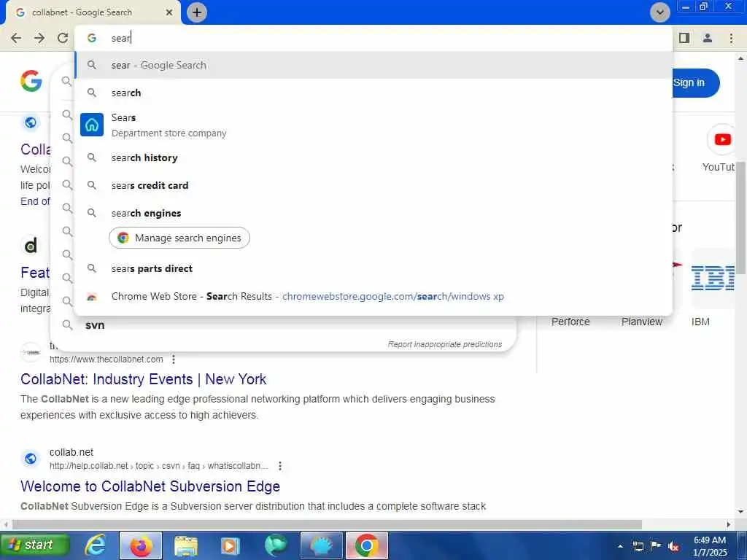
Task: Choose the 'sear - Google Search' suggestion
Action: (x=373, y=65)
